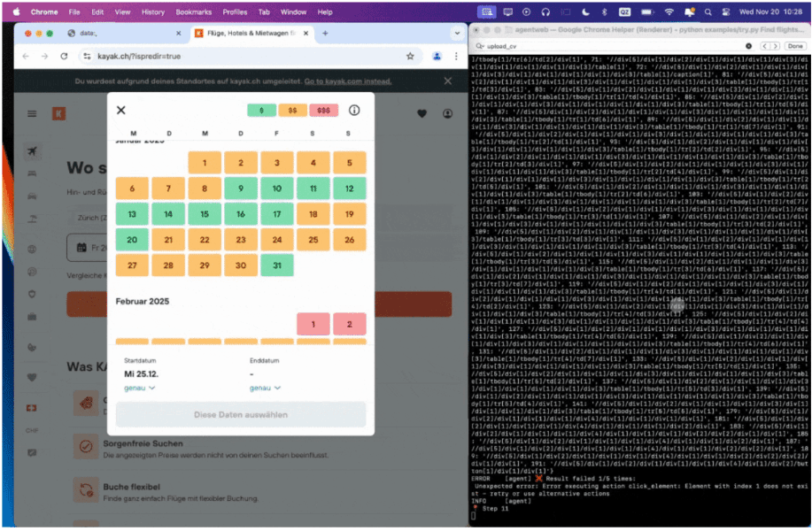The image size is (812, 531).
Task: Open the Chrome tab search dropdown
Action: 457,33
